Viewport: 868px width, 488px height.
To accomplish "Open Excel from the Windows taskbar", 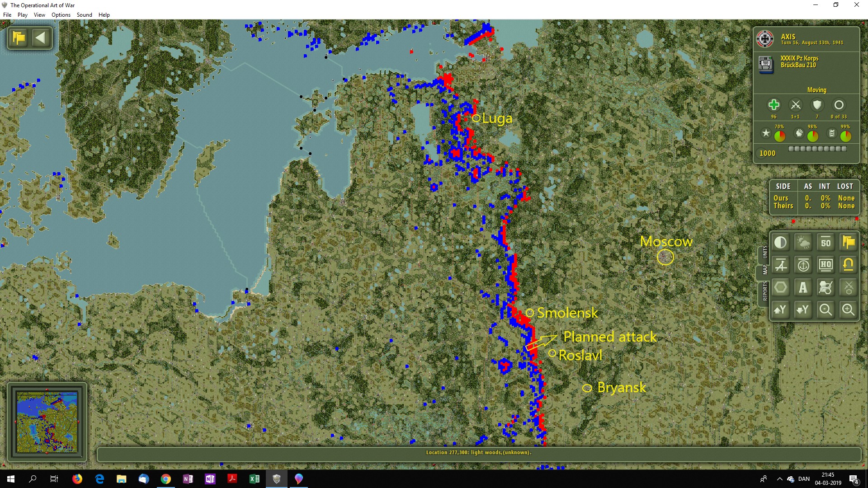I will click(x=255, y=479).
